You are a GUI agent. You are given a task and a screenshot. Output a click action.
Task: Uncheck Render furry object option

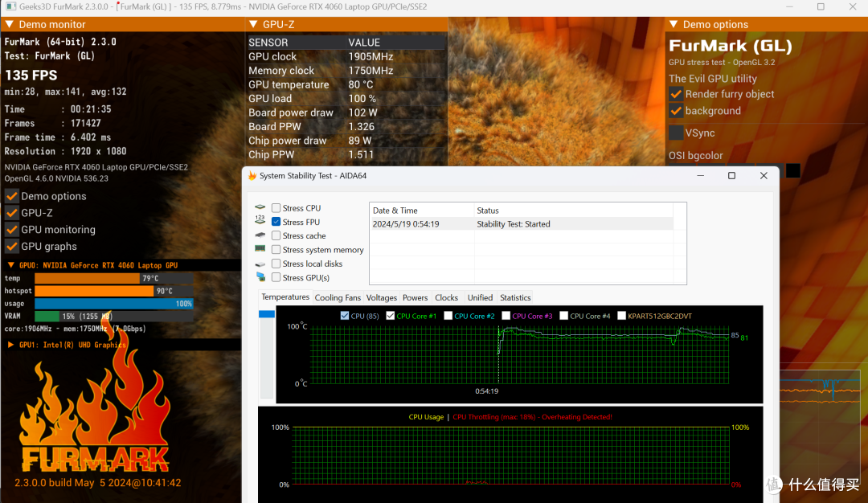(676, 94)
